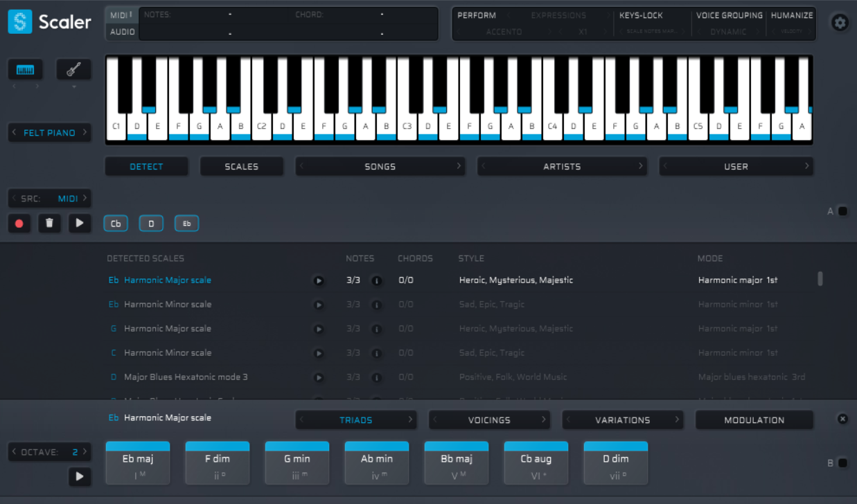857x504 pixels.
Task: Toggle the section B pad indicator
Action: coord(842,463)
